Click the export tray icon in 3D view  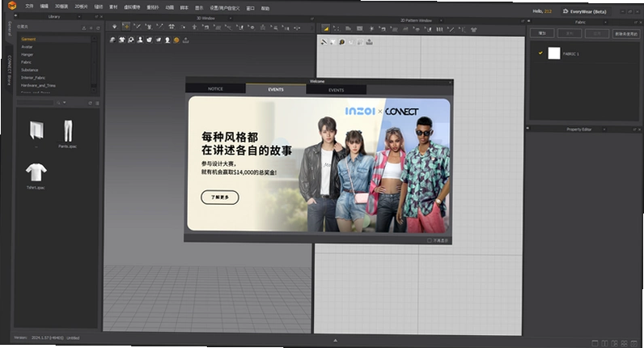coord(185,40)
